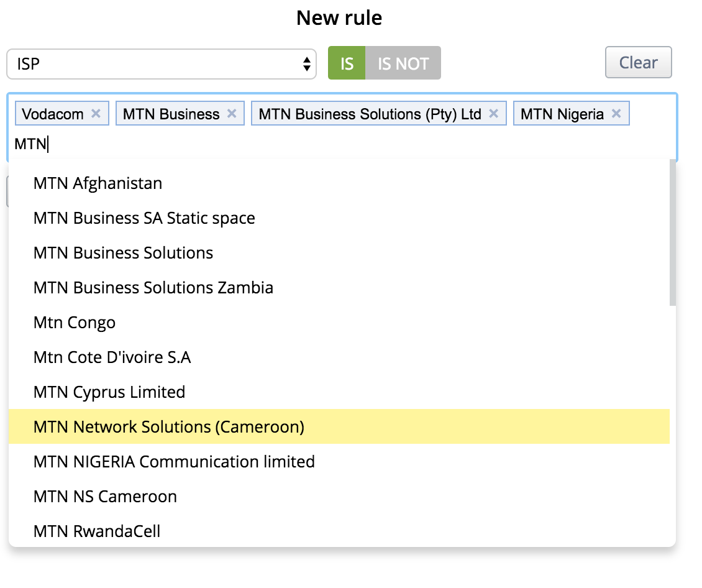The height and width of the screenshot is (588, 702).
Task: Click the Vodacom tag label
Action: (53, 114)
